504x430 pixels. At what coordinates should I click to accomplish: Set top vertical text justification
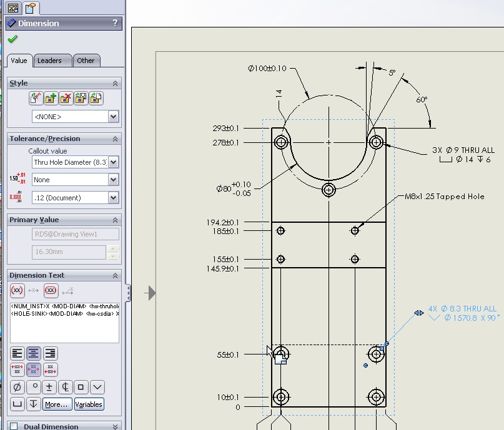tap(17, 369)
